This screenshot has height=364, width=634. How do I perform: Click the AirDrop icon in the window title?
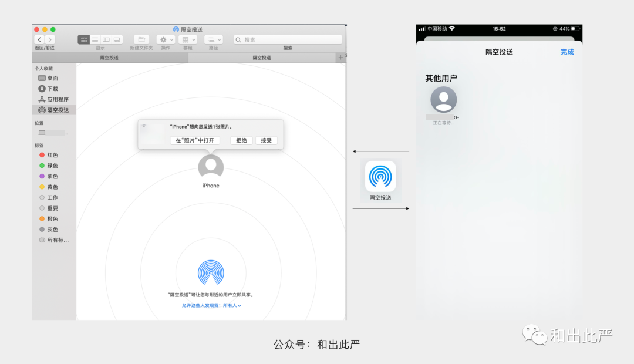pos(176,29)
